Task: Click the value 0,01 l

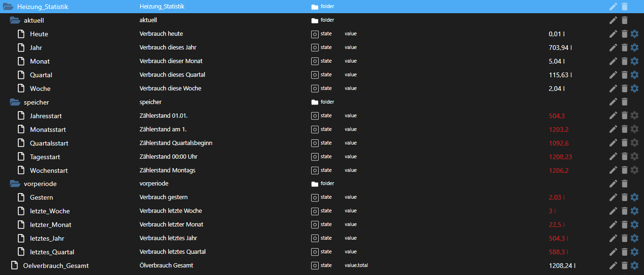Action: [x=557, y=34]
